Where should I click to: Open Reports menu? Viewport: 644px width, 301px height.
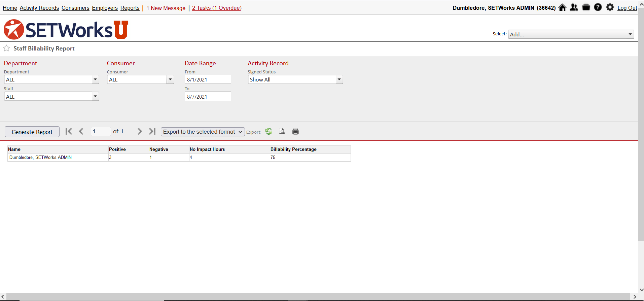coord(130,8)
